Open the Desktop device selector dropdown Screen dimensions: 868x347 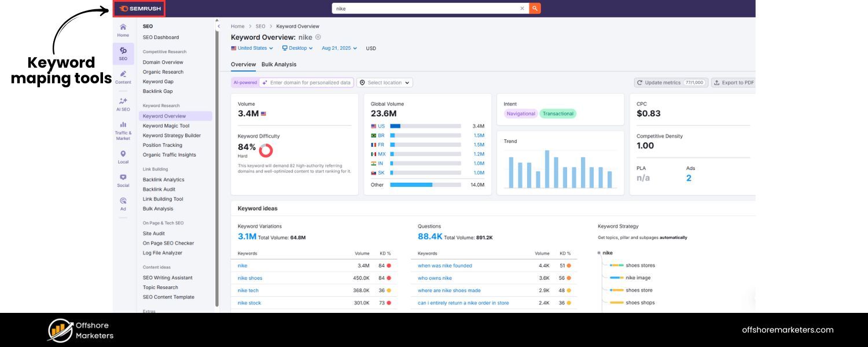[x=297, y=48]
